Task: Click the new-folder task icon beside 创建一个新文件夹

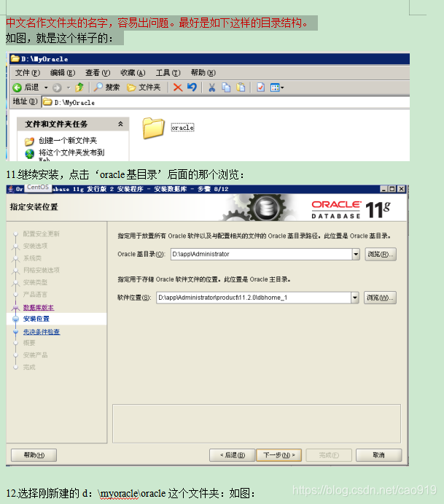Action: tap(29, 141)
